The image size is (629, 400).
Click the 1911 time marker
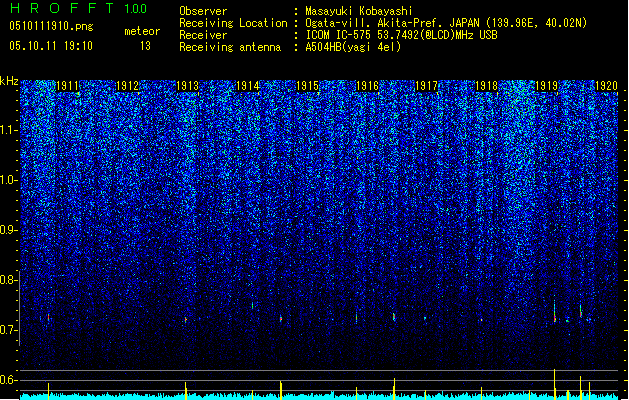click(x=67, y=86)
